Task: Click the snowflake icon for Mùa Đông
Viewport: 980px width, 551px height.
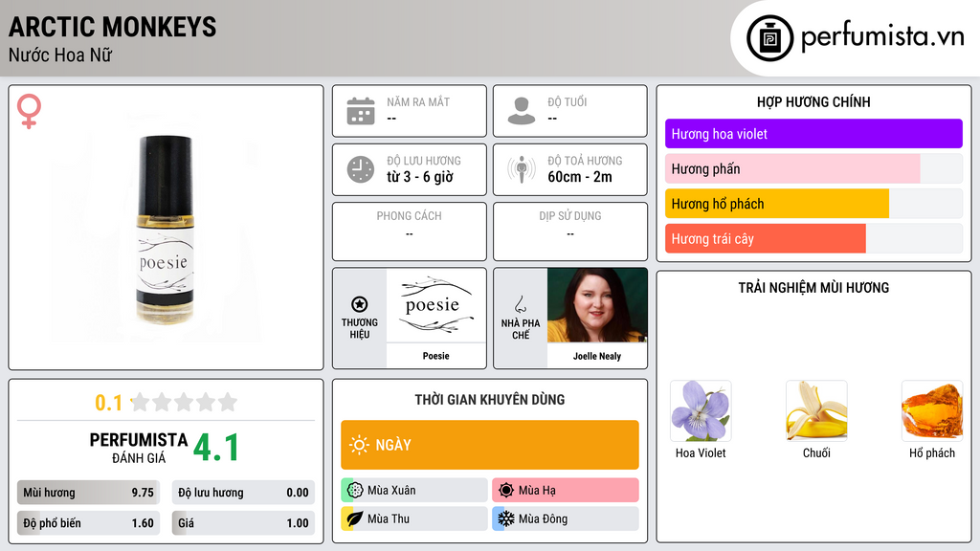Action: (506, 518)
